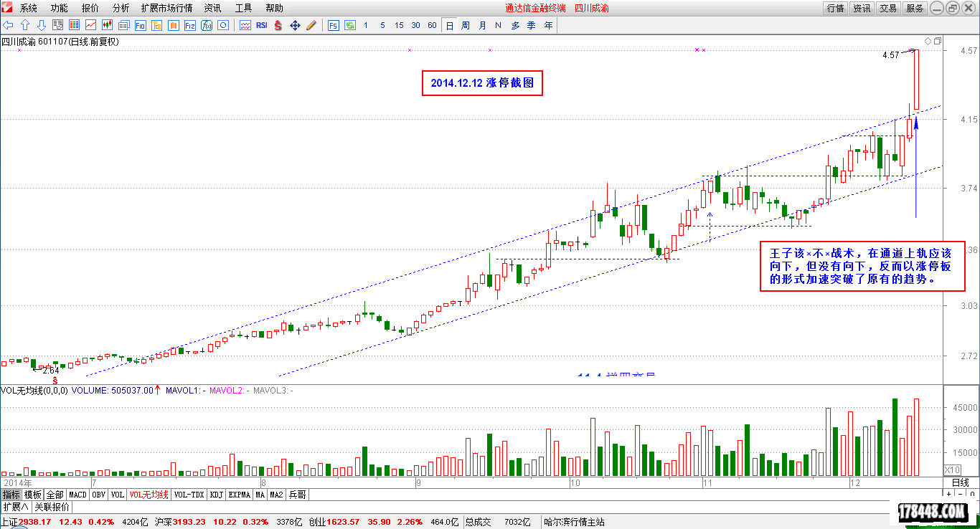Select the multi-period (多) button

click(515, 25)
